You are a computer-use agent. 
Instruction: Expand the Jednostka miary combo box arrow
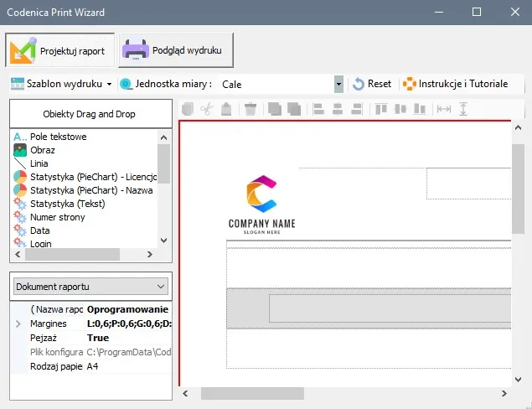point(338,84)
